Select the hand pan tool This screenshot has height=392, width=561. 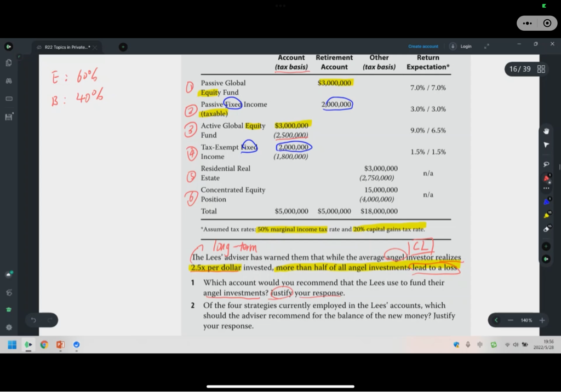(546, 131)
